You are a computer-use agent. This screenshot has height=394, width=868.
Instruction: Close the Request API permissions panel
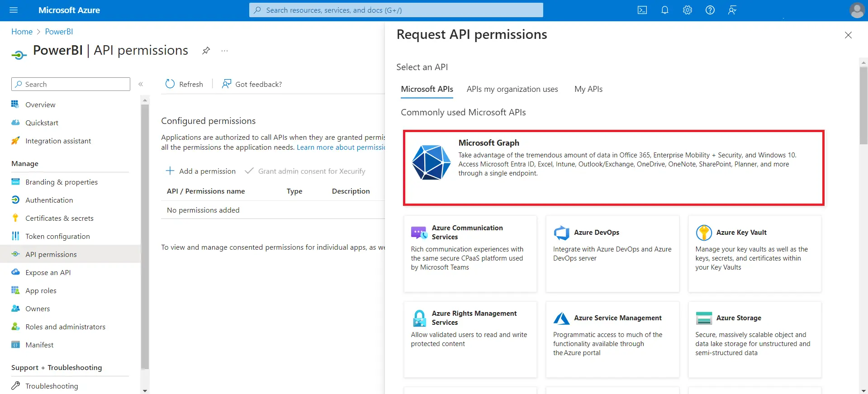(x=848, y=35)
